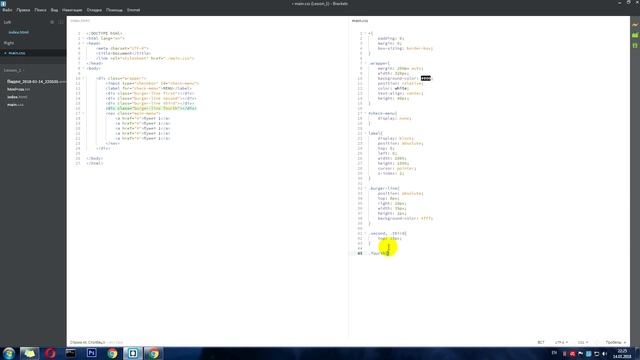Click the main.css pane header
This screenshot has height=360, width=640.
tap(360, 20)
